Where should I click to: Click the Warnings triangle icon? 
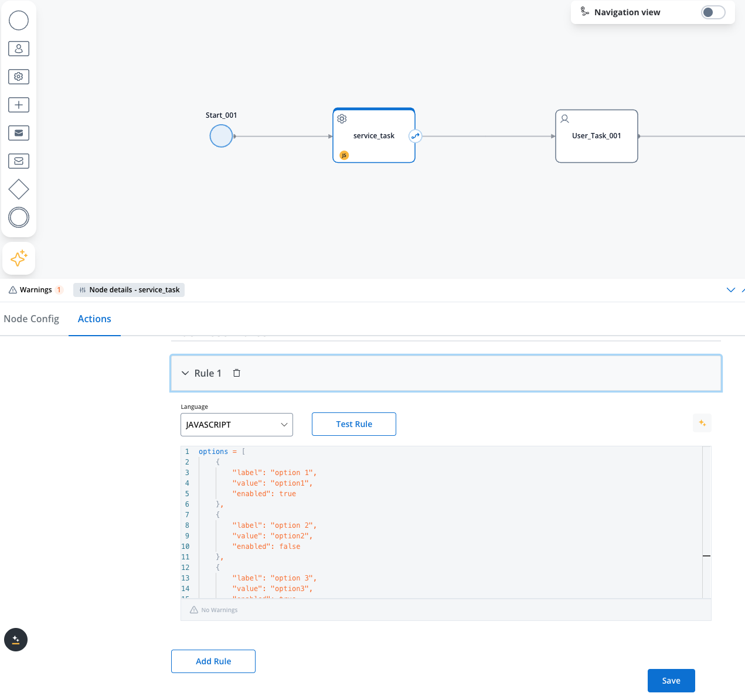pos(13,290)
